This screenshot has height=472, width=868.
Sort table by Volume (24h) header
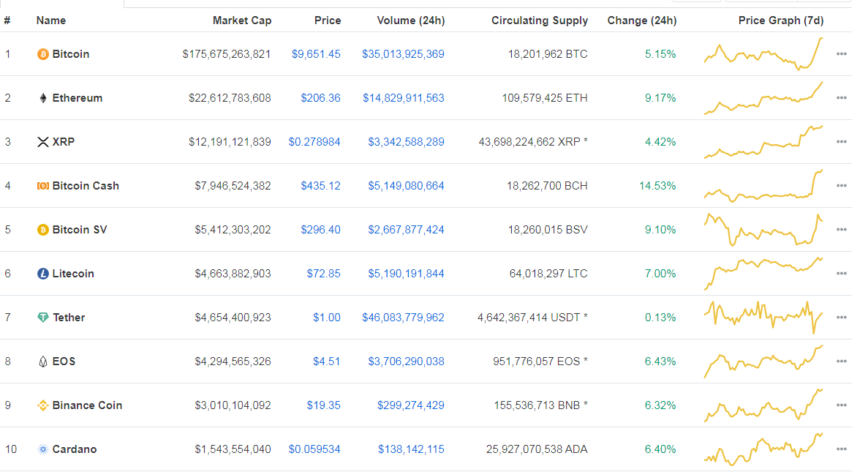pos(410,20)
